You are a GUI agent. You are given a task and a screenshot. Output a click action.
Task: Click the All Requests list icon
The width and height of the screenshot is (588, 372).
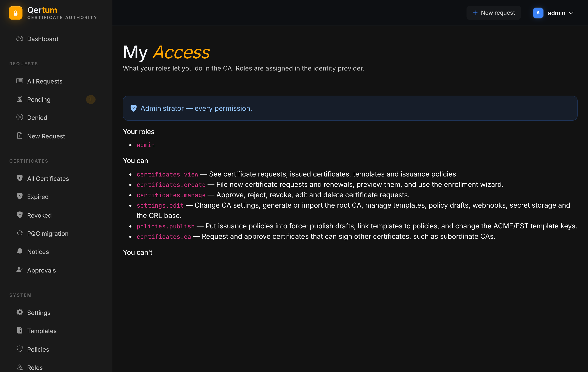[19, 81]
